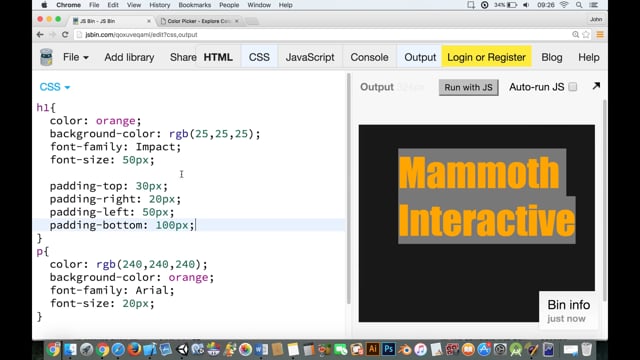
Task: Open iTunes from the dock
Action: pos(420,349)
